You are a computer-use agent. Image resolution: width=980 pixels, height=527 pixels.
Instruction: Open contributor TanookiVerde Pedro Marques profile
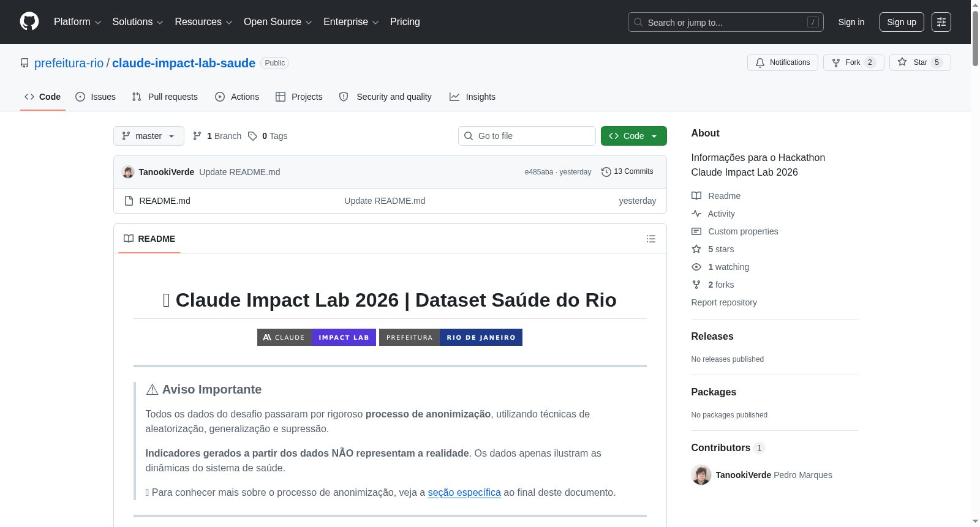coord(774,475)
